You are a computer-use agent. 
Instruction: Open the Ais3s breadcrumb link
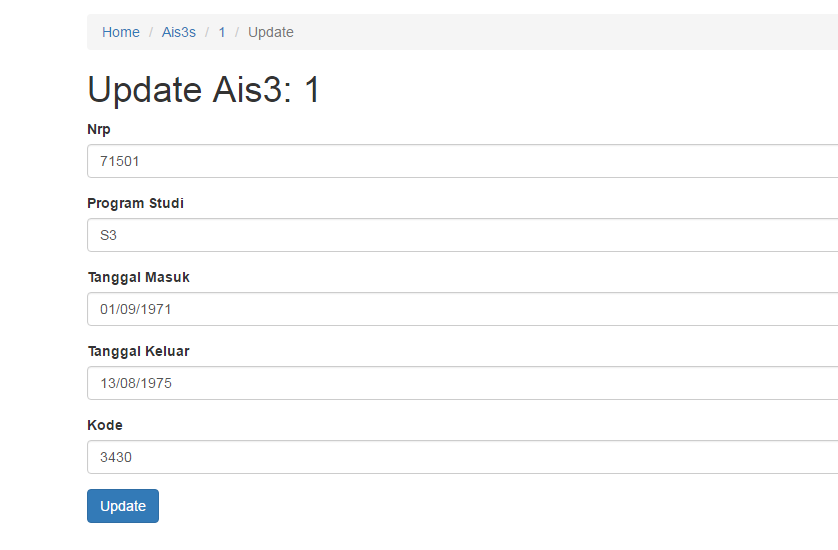(179, 32)
